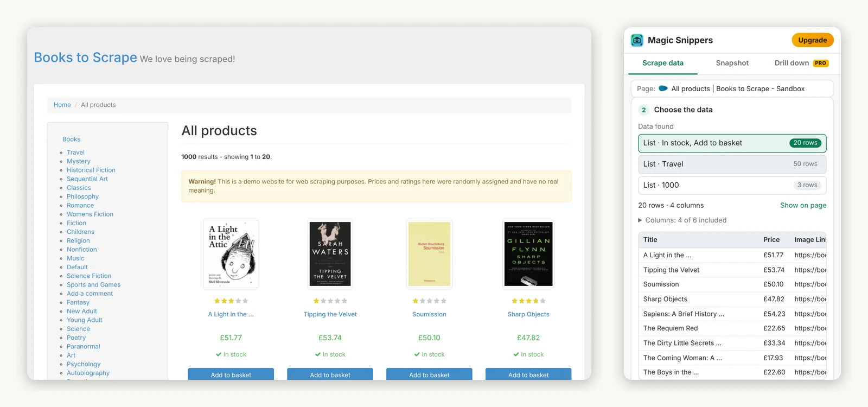Click the Upgrade button

pos(812,40)
